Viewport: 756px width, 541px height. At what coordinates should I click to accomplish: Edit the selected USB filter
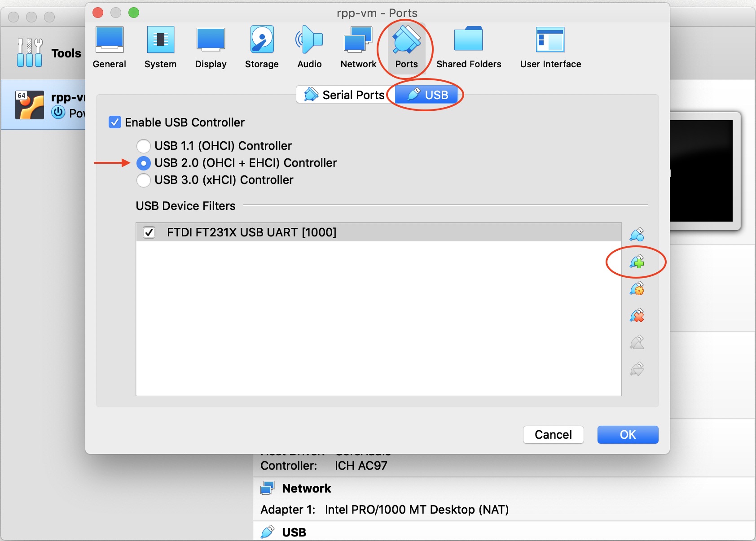coord(637,288)
